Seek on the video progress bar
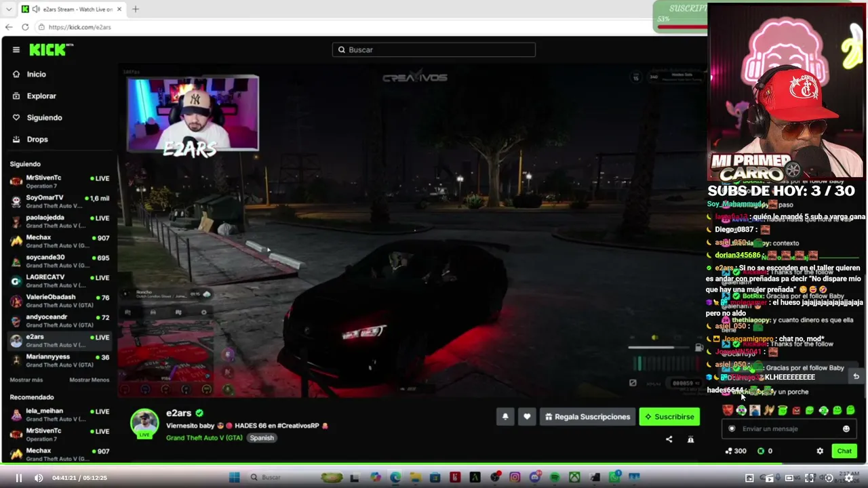868x488 pixels. (434, 465)
